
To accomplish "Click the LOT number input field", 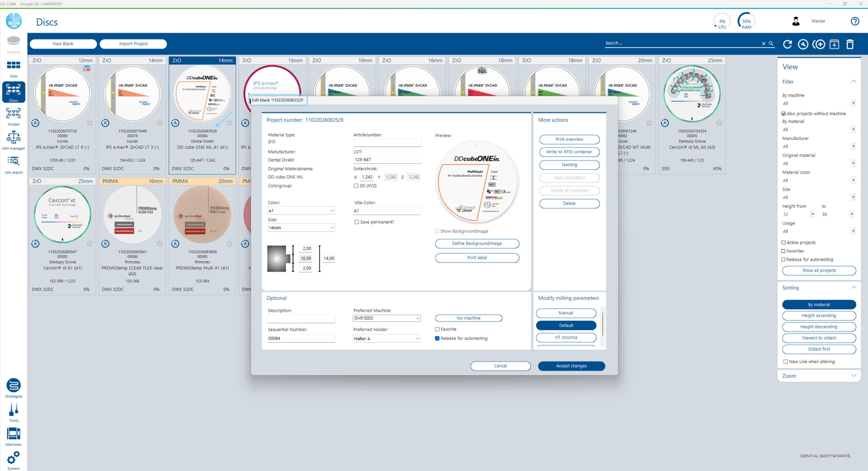I will [387, 160].
